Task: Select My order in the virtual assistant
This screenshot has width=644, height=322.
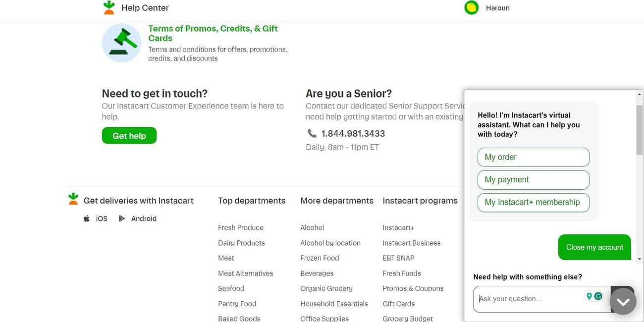Action: pos(533,157)
